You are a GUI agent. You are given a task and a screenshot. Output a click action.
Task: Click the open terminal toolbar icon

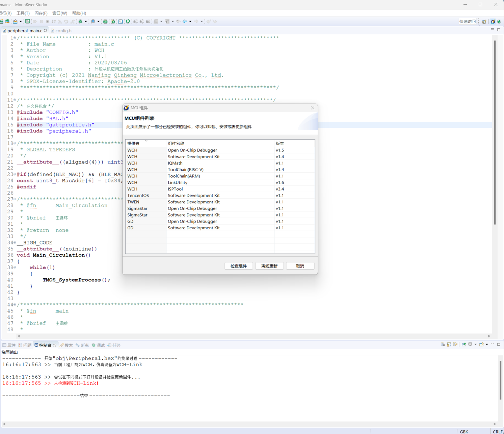120,22
